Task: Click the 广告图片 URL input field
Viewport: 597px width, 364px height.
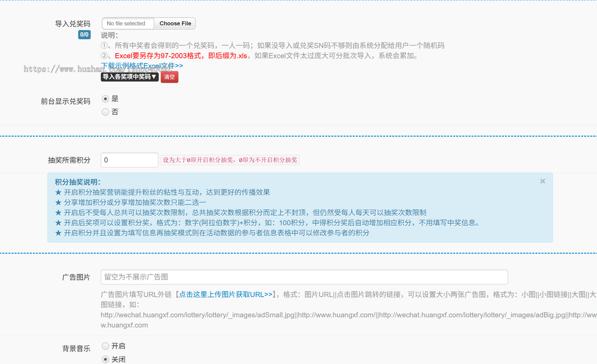Action: click(304, 277)
